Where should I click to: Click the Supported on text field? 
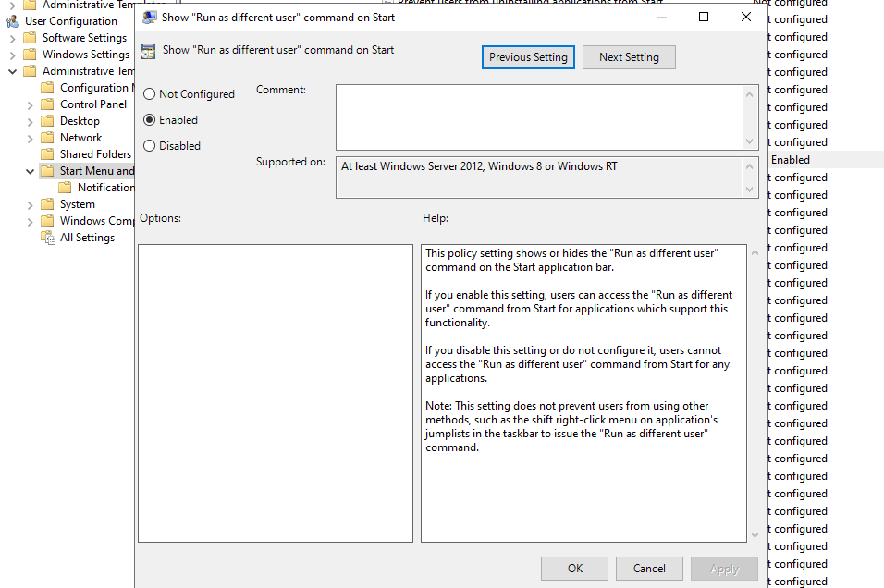pos(540,178)
